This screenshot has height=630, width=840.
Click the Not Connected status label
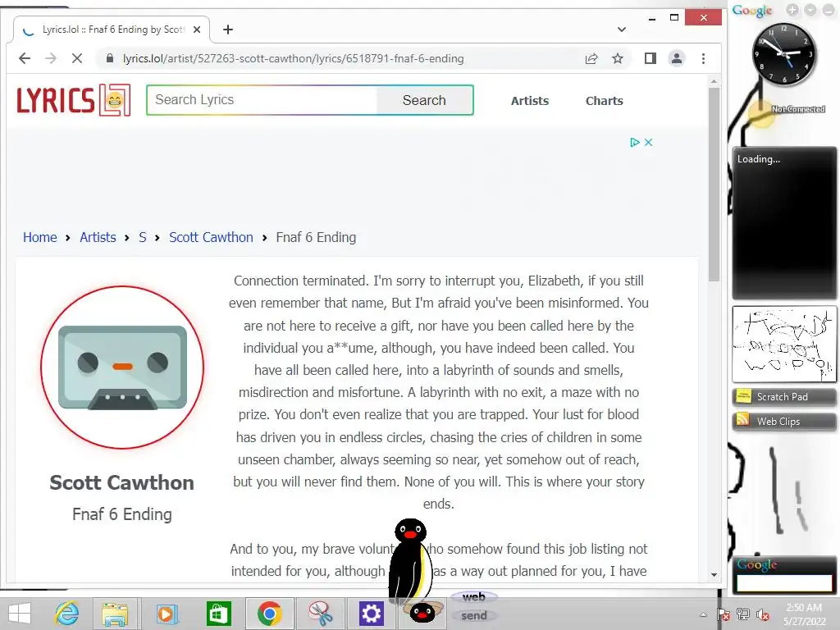click(x=798, y=109)
